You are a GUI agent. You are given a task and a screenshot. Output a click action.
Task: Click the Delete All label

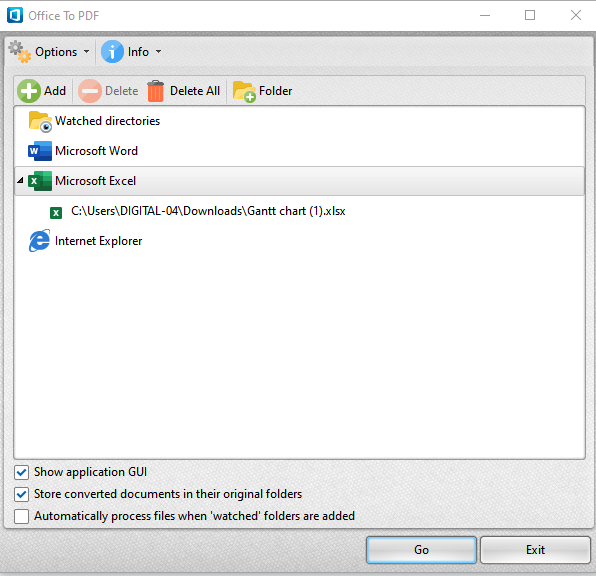click(x=195, y=91)
